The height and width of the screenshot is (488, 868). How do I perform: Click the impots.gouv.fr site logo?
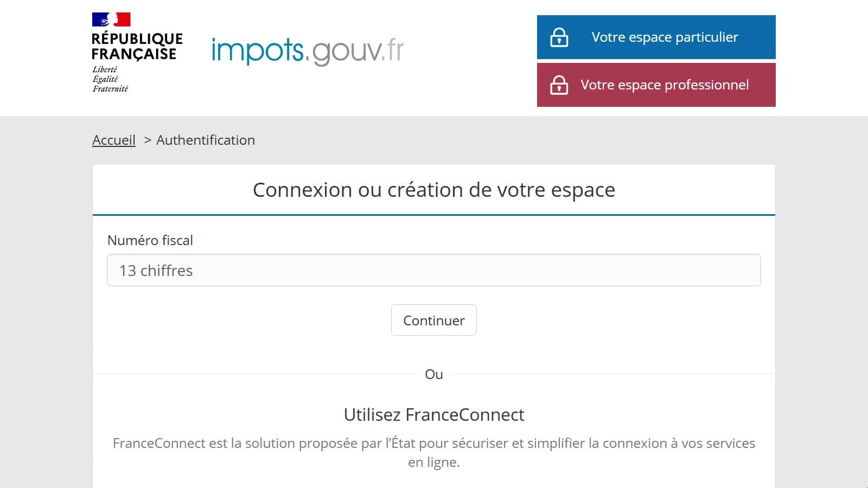click(x=307, y=51)
